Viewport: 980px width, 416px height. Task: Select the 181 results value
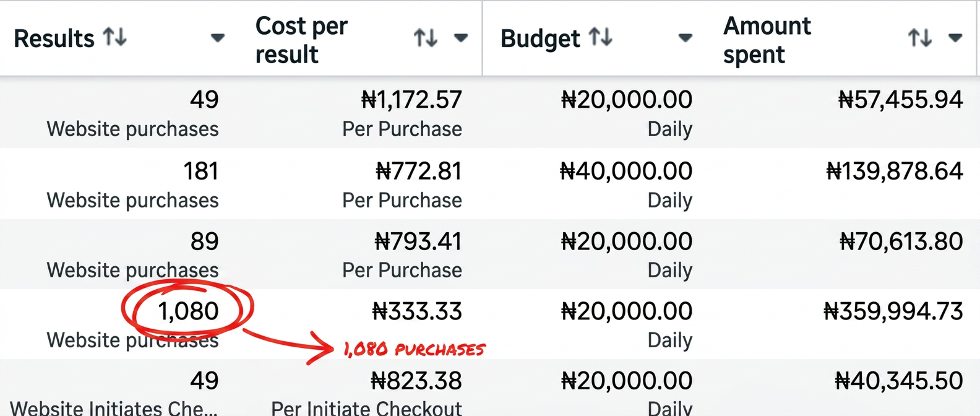[201, 171]
